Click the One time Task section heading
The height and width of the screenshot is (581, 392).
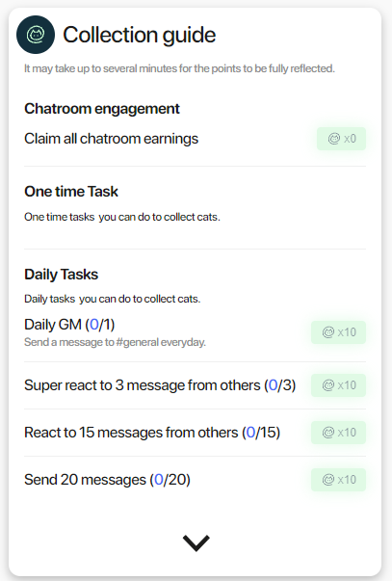click(x=71, y=192)
